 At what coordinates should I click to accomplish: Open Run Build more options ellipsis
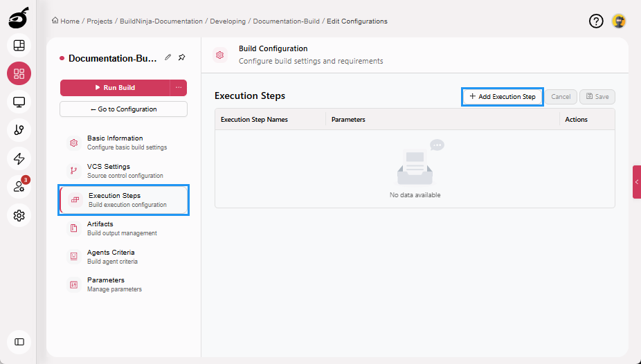coord(179,88)
